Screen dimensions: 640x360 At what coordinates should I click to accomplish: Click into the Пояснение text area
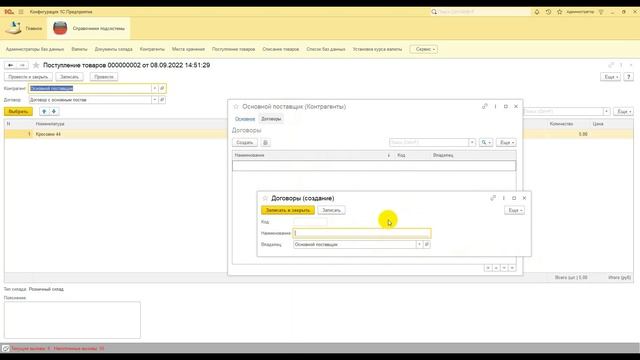[x=72, y=320]
